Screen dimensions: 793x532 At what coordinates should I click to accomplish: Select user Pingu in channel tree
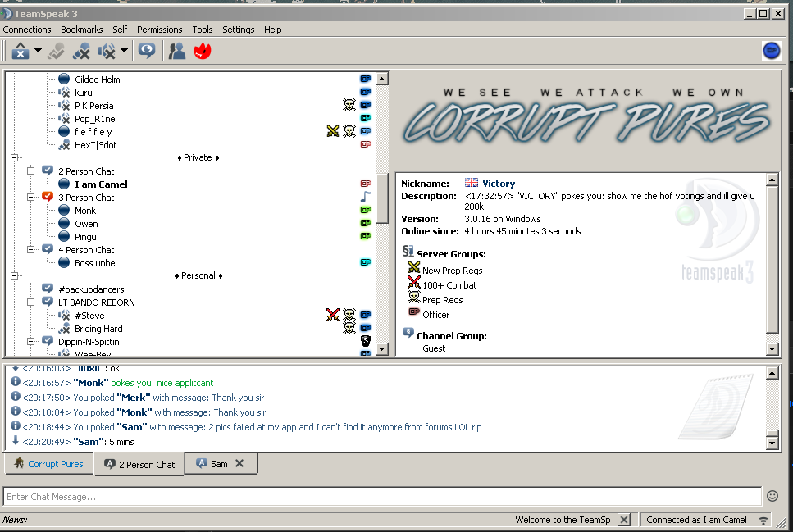pyautogui.click(x=85, y=237)
